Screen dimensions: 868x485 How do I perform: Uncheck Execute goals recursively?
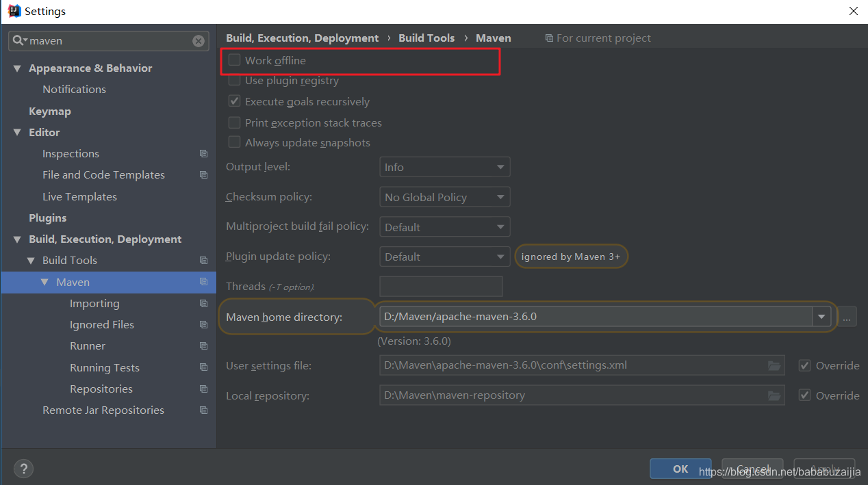pos(234,101)
